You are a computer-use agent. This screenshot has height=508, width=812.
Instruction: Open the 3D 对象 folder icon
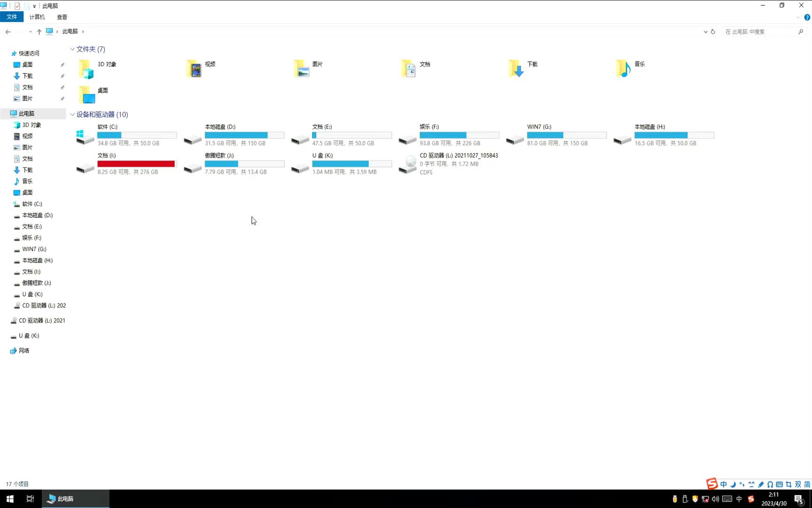[x=86, y=69]
